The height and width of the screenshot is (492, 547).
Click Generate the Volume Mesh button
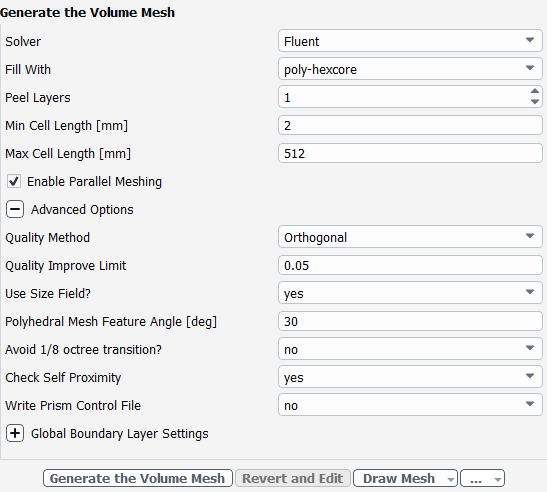tap(138, 478)
